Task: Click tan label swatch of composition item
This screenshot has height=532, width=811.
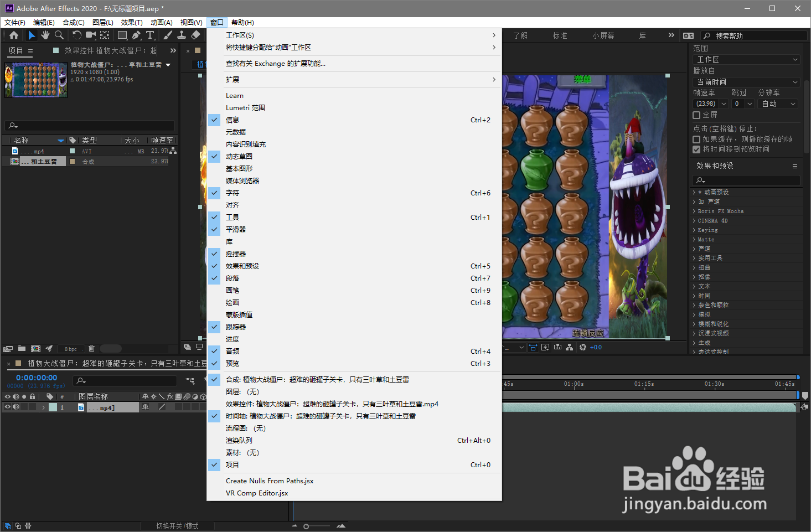Action: click(72, 161)
